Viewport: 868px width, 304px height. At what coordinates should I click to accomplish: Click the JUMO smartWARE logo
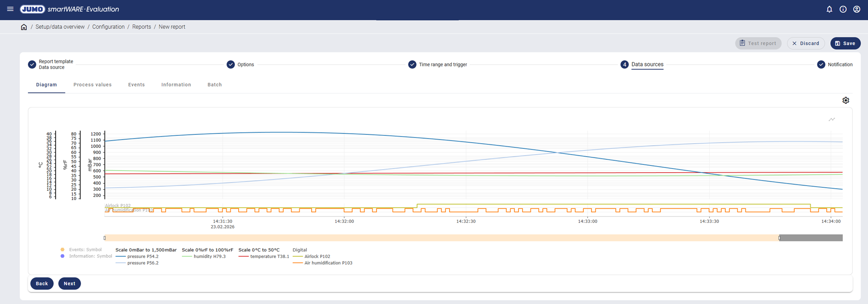69,9
